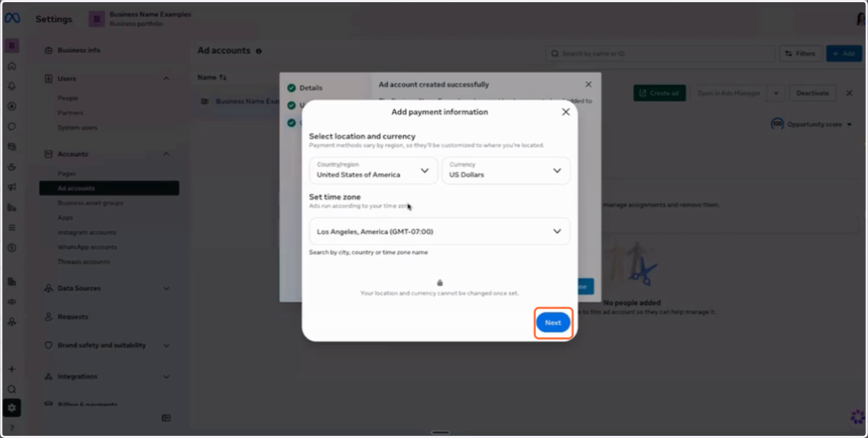Click the info icon beside Ad accounts

tap(259, 51)
